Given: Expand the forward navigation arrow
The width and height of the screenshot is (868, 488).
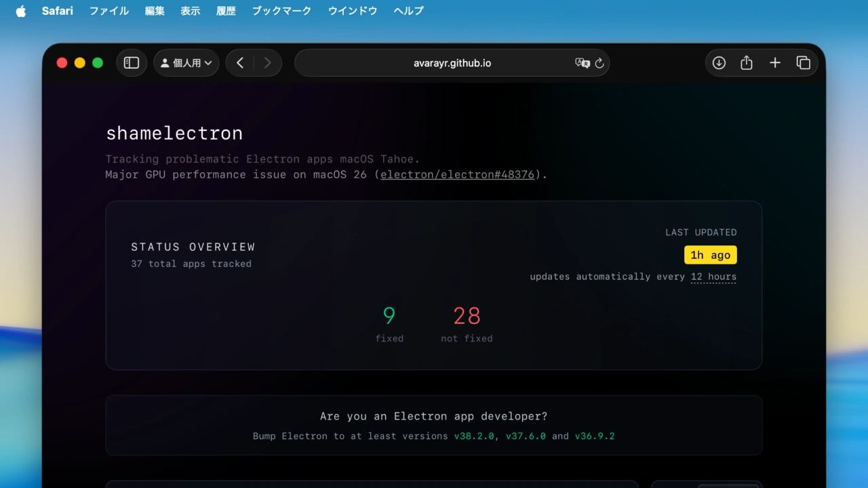Looking at the screenshot, I should tap(268, 62).
